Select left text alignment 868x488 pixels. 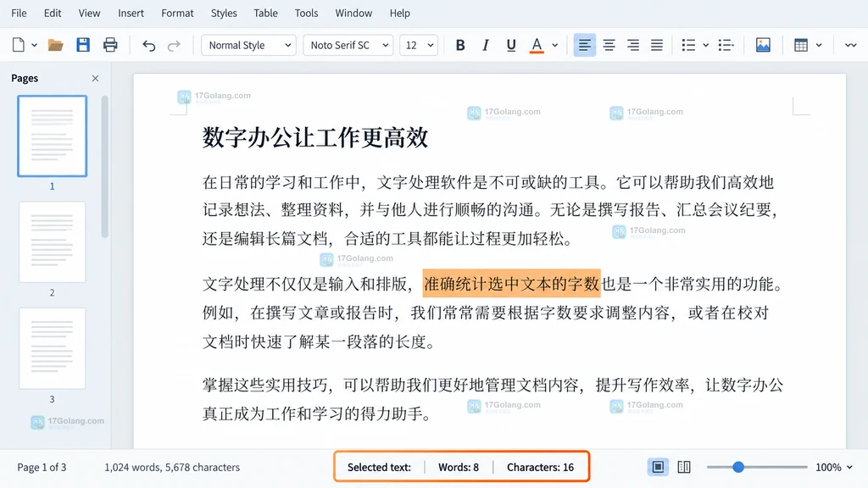point(585,46)
